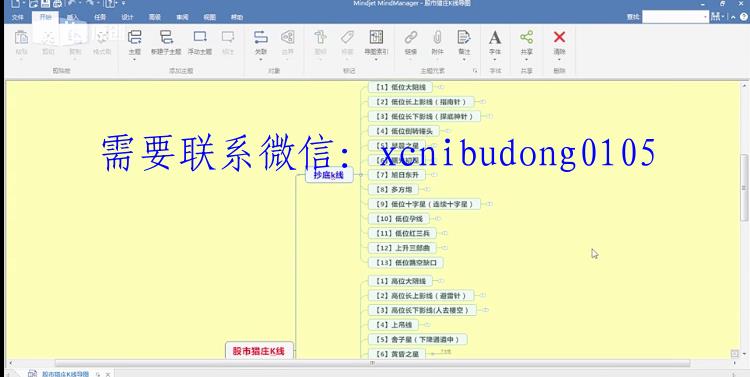Click the 字体 (Font) A icon
Viewport: 750px width, 377px height.
[x=495, y=37]
